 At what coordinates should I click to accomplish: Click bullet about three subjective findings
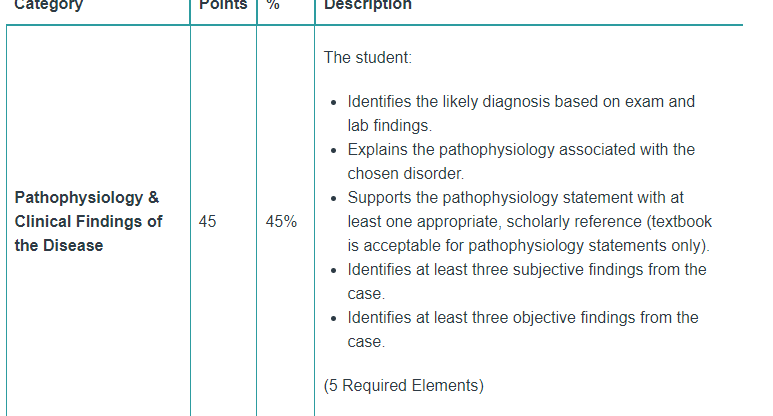coord(527,281)
